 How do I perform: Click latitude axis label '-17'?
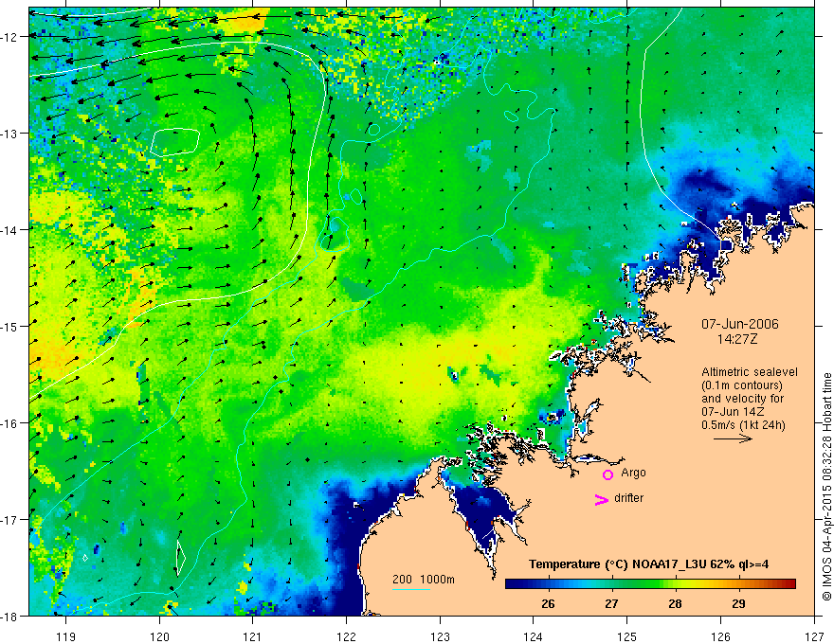(9, 520)
